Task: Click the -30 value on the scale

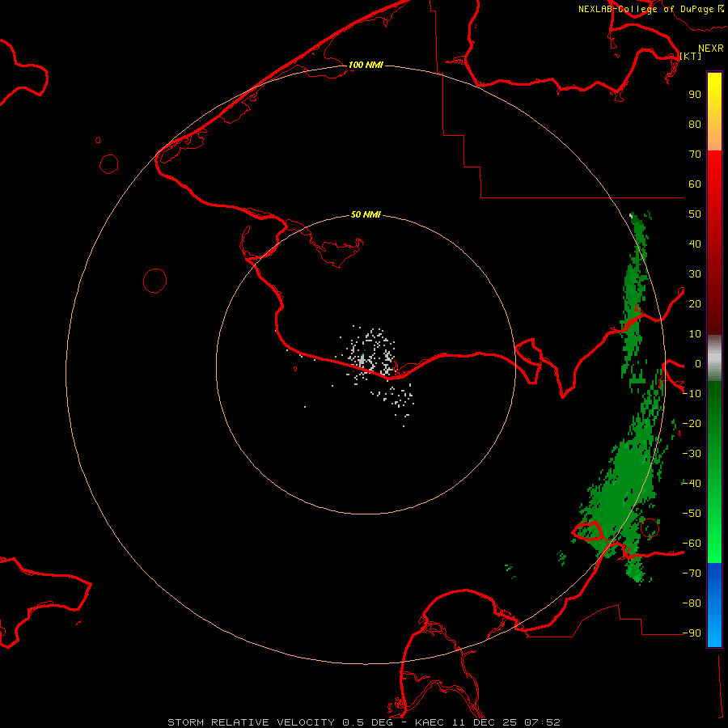Action: [x=692, y=454]
